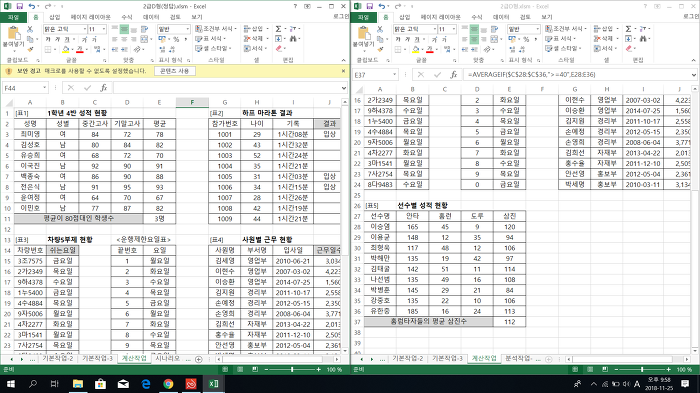
Task: Activate Format Painter brush in left Excel window
Action: click(30, 49)
